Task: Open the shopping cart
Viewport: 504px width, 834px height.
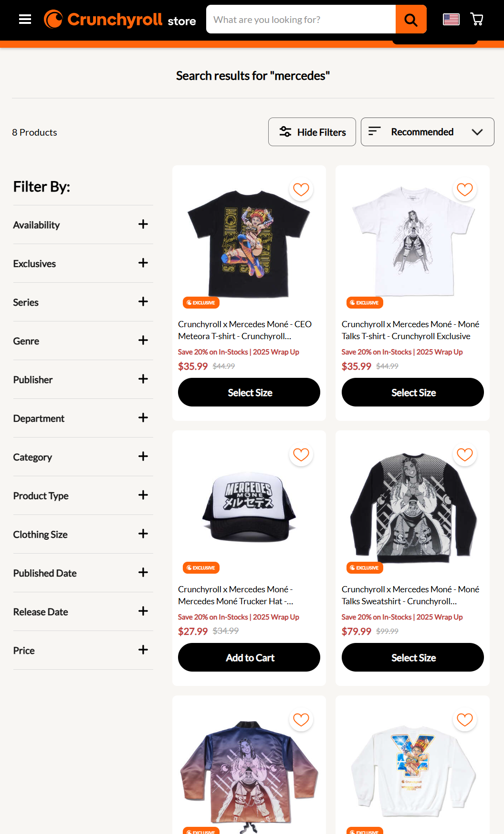Action: point(477,19)
